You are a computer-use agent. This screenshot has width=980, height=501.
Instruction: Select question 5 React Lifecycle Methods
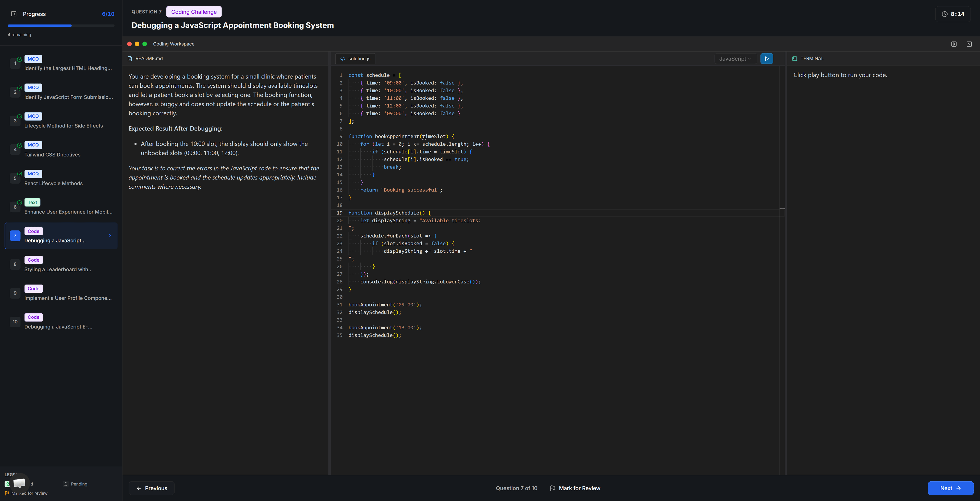pos(61,178)
